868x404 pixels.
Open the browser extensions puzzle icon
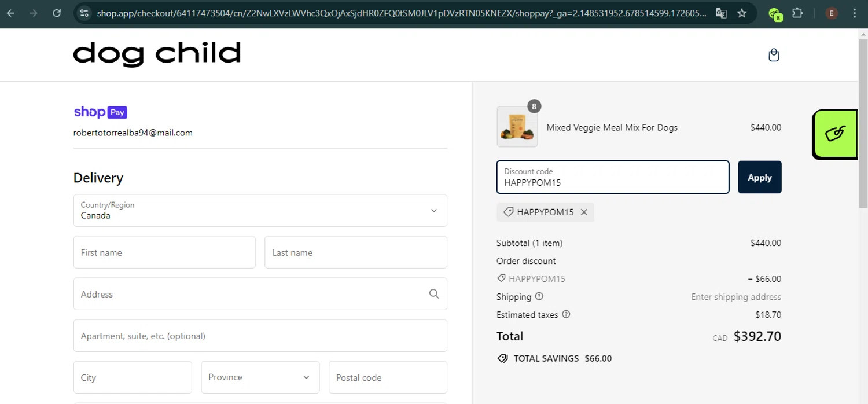click(x=797, y=13)
